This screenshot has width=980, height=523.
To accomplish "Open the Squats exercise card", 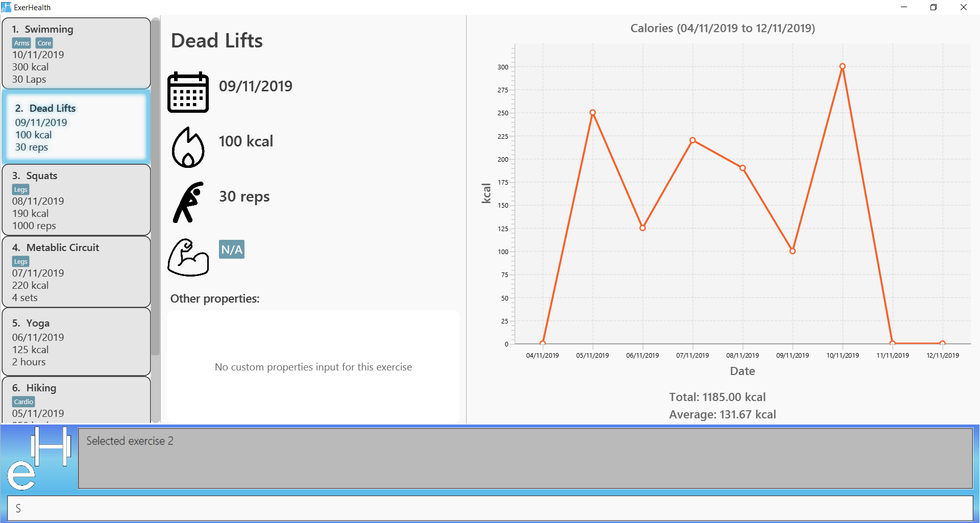I will coord(76,200).
